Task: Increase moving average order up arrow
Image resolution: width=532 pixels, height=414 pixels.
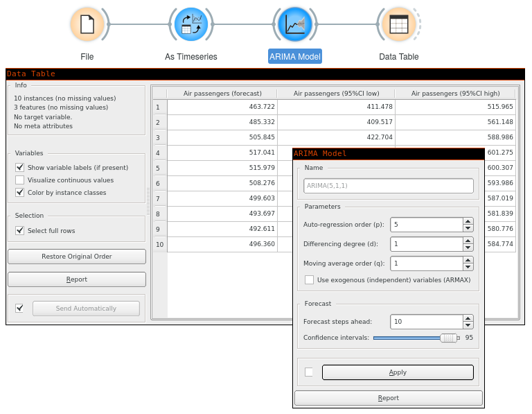Action: click(468, 260)
